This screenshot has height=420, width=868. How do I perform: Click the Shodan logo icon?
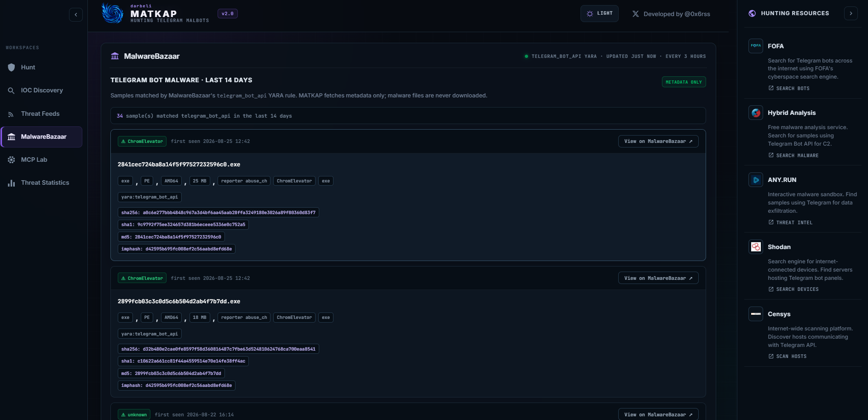[756, 247]
